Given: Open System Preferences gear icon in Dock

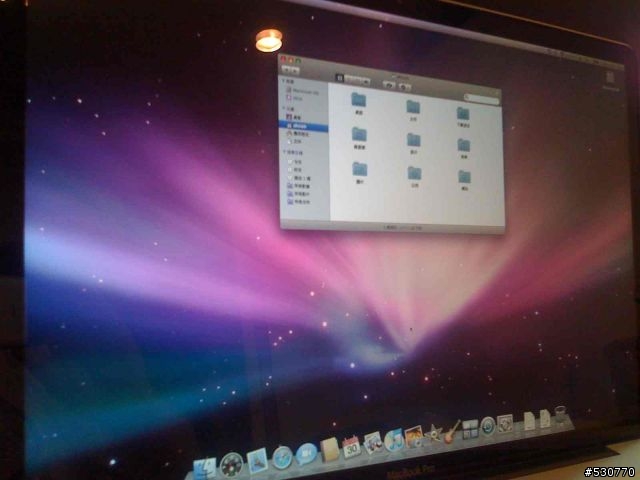Looking at the screenshot, I should tap(504, 424).
